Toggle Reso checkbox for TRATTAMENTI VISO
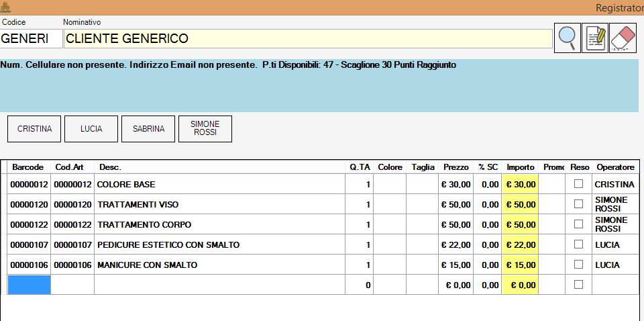 click(578, 204)
